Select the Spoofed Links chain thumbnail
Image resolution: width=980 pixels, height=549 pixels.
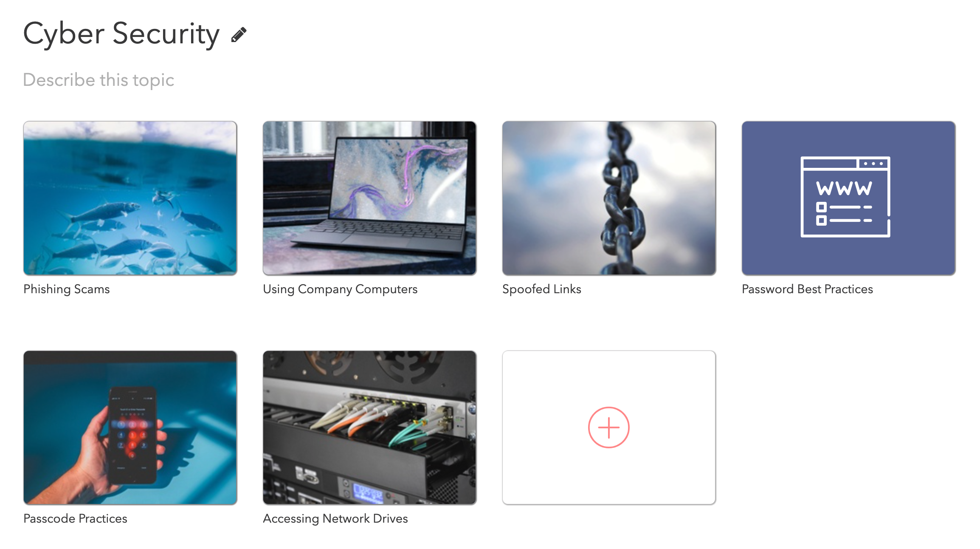point(609,198)
